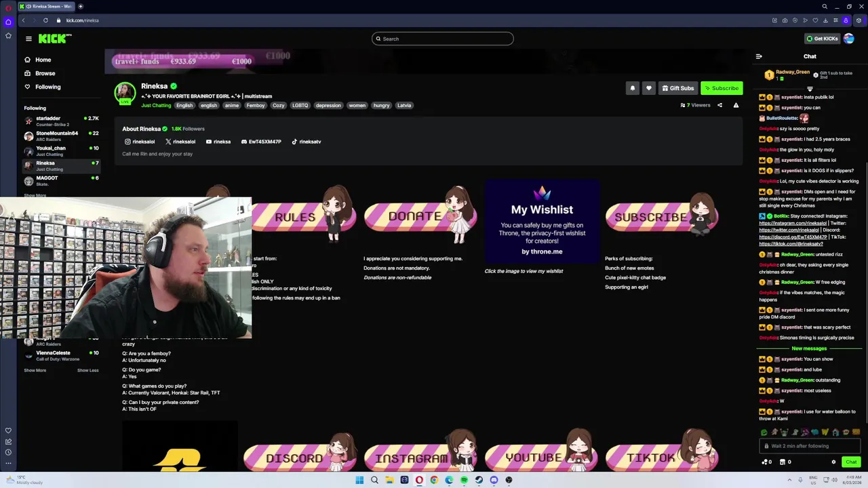Go back with the browser back arrow
Screen dimensions: 868x488
(23, 20)
